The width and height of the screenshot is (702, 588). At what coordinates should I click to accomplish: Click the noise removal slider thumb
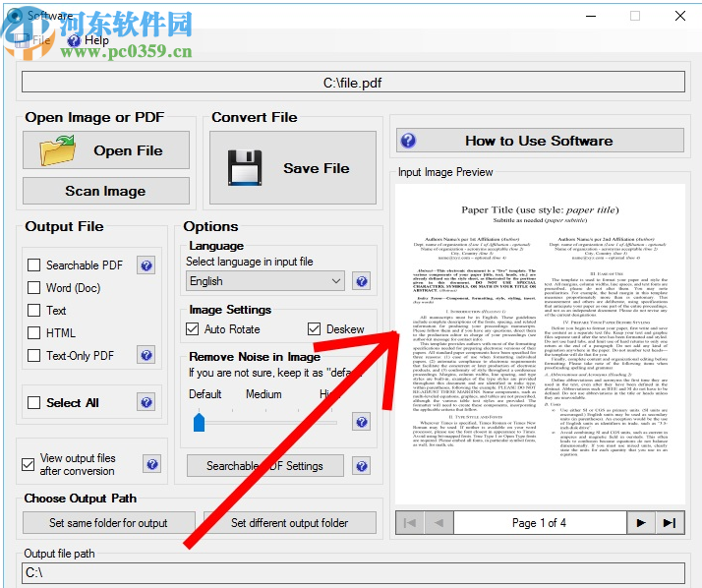tap(200, 422)
